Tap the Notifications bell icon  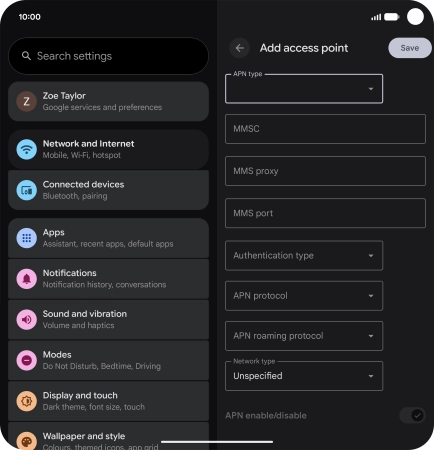[27, 279]
